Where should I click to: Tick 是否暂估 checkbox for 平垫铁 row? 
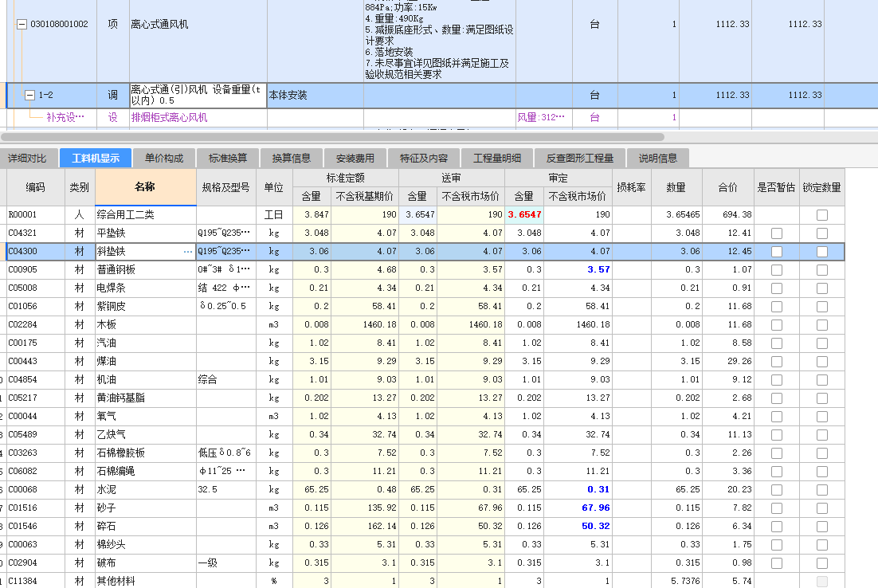(777, 233)
